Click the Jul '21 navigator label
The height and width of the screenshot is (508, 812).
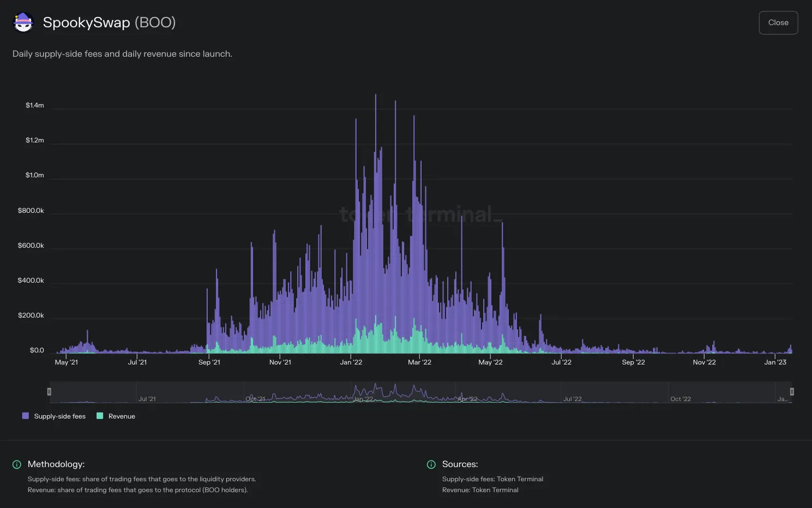pyautogui.click(x=147, y=399)
